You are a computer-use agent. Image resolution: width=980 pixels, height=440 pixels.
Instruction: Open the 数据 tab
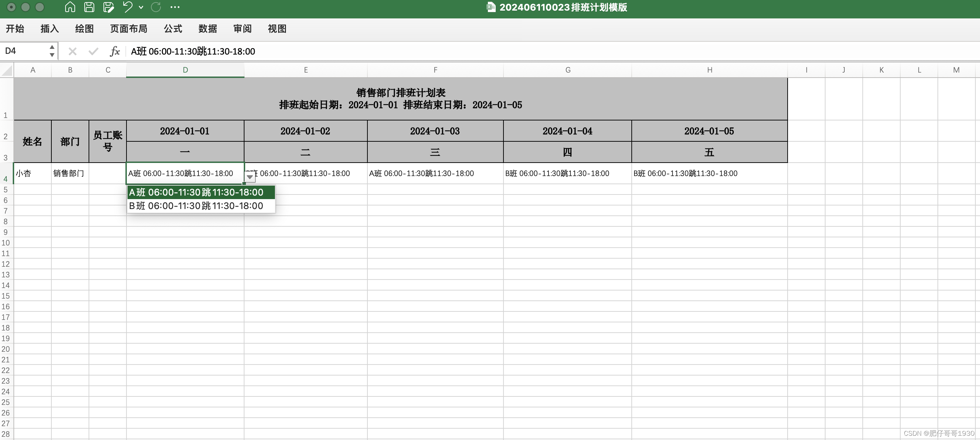(x=208, y=29)
